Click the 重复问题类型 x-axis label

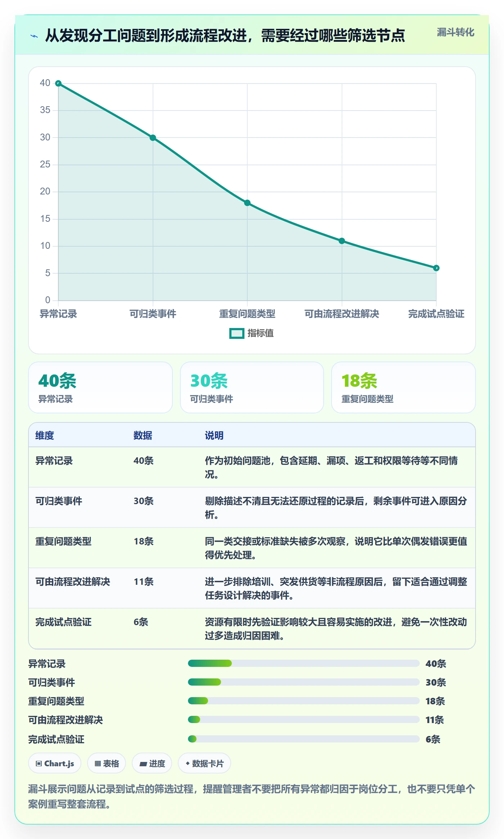click(x=247, y=314)
